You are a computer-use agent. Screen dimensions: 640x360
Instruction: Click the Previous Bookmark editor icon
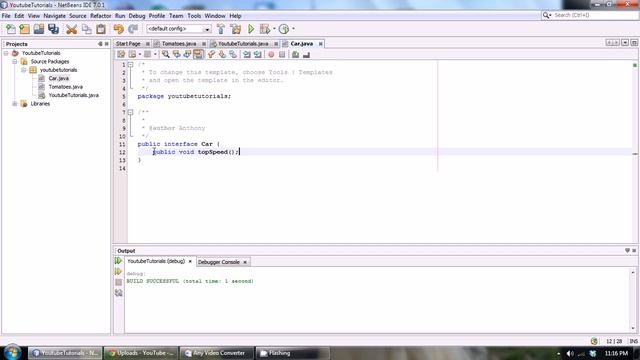tap(211, 54)
